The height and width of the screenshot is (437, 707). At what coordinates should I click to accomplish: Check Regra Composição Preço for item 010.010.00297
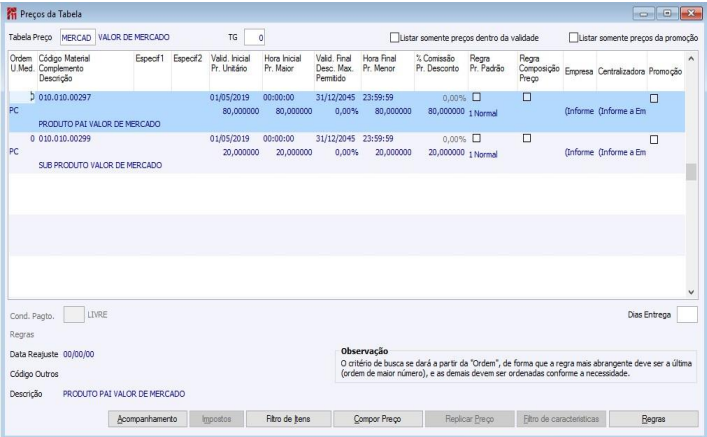[526, 97]
